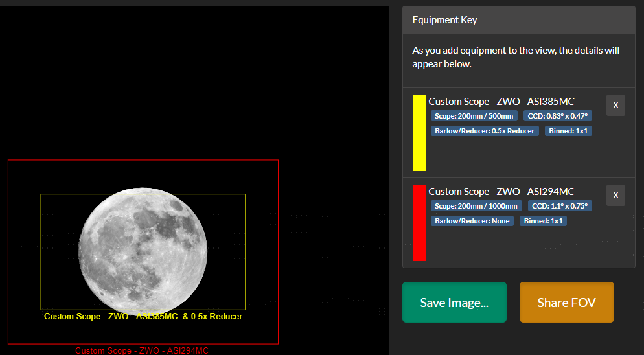This screenshot has height=355, width=644.
Task: Select the ASI294MC title in Equipment Key
Action: [501, 191]
